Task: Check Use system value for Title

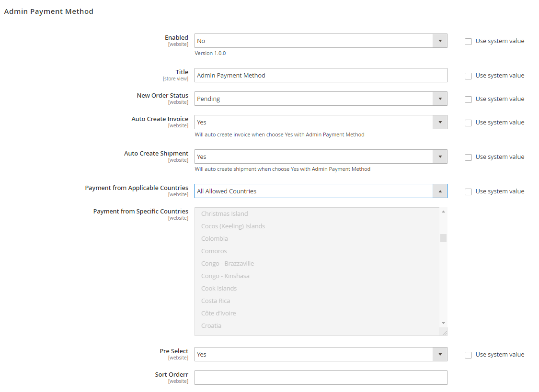Action: [x=469, y=76]
